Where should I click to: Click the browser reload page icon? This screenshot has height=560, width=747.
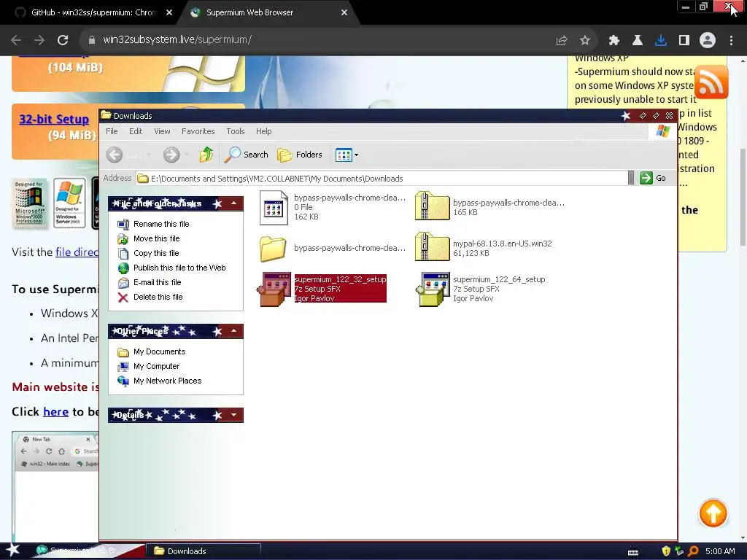coord(63,40)
